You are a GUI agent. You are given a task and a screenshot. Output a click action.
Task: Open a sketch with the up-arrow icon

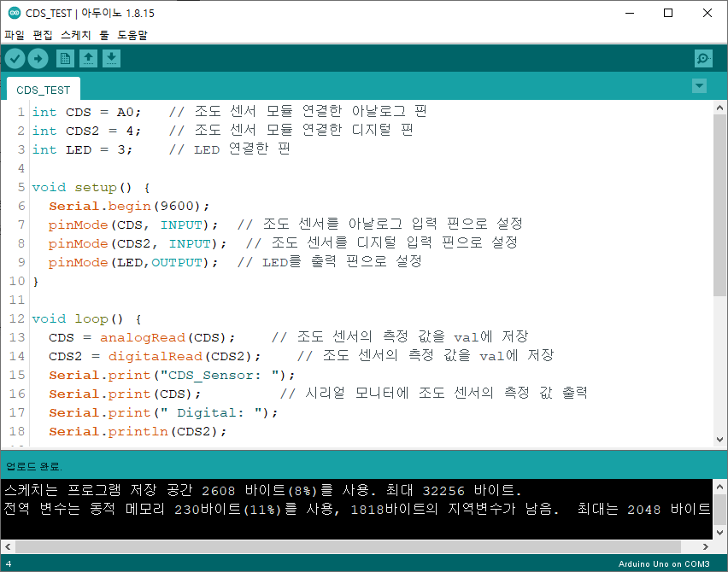pyautogui.click(x=88, y=58)
